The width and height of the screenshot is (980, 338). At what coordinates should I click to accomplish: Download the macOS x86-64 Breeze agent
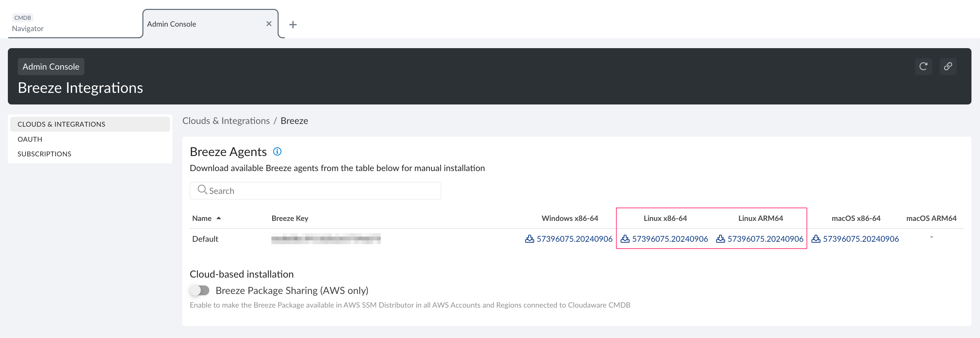856,239
